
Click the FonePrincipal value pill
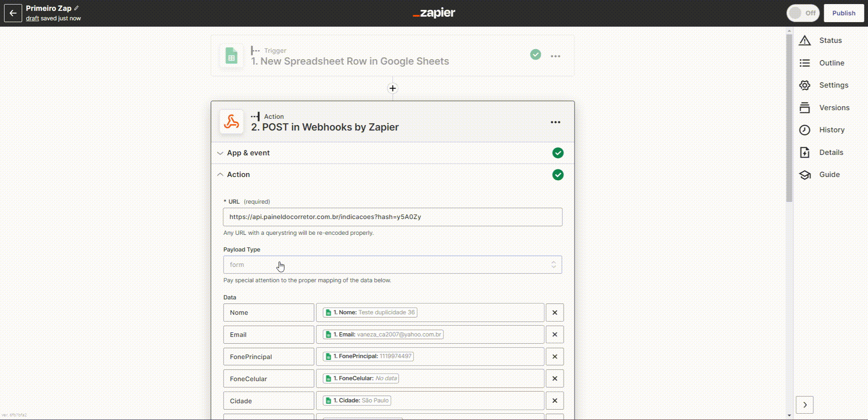[368, 356]
